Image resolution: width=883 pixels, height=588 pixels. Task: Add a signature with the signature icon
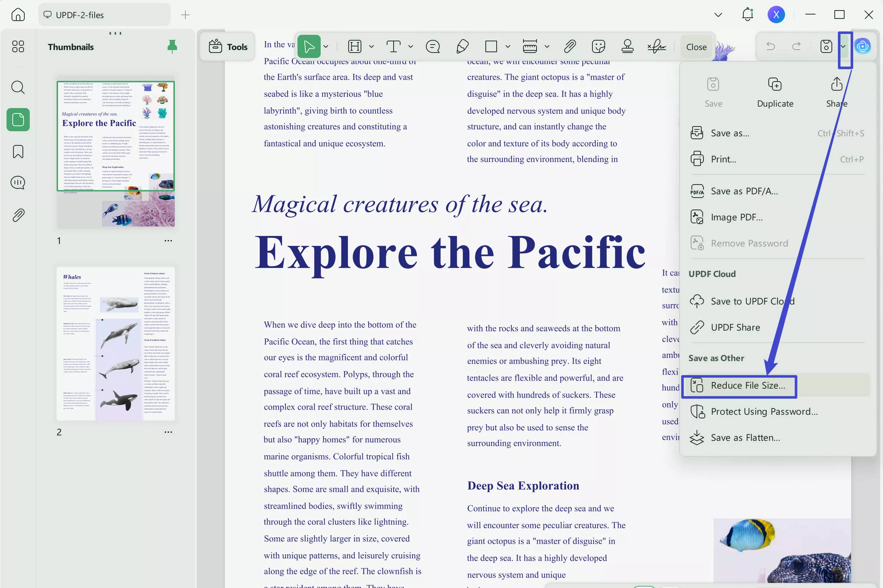point(657,46)
